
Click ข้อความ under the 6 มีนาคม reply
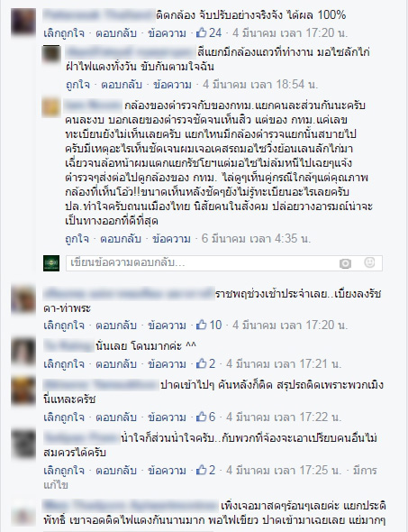pos(171,239)
